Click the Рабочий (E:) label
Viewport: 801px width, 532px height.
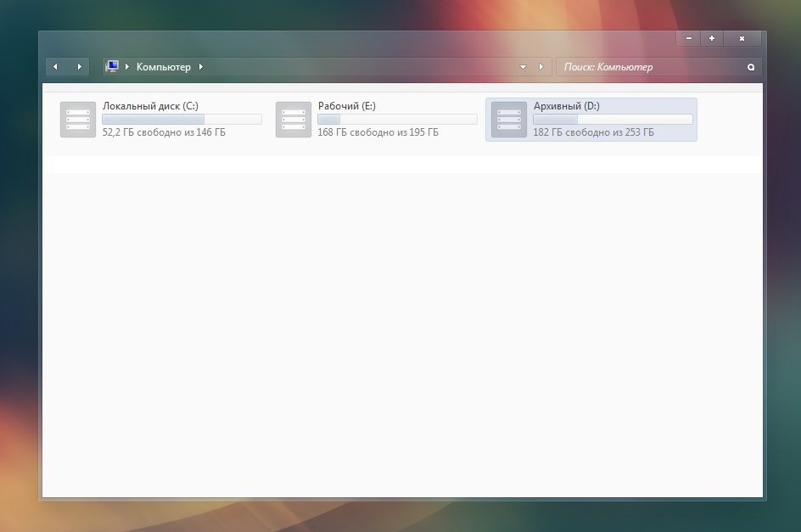(346, 106)
